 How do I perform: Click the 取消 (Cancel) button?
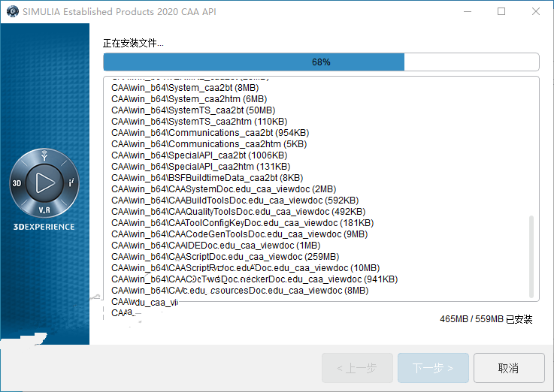(x=509, y=368)
